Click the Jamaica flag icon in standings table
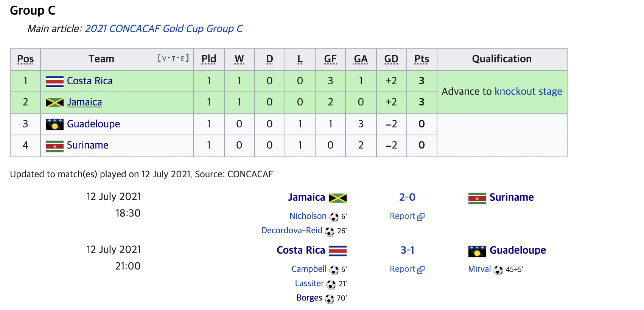Image resolution: width=644 pixels, height=310 pixels. pos(54,103)
